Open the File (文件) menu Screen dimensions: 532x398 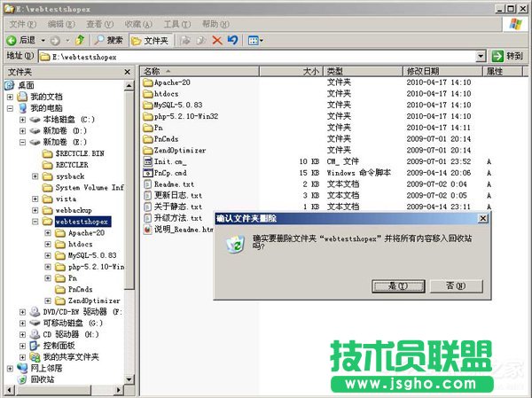click(x=23, y=24)
